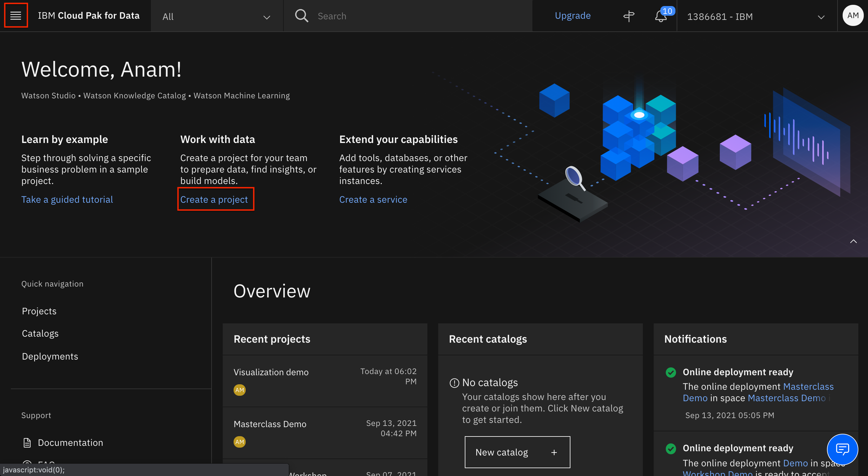Click the New catalog button
Screen dimensions: 868x476
click(517, 452)
